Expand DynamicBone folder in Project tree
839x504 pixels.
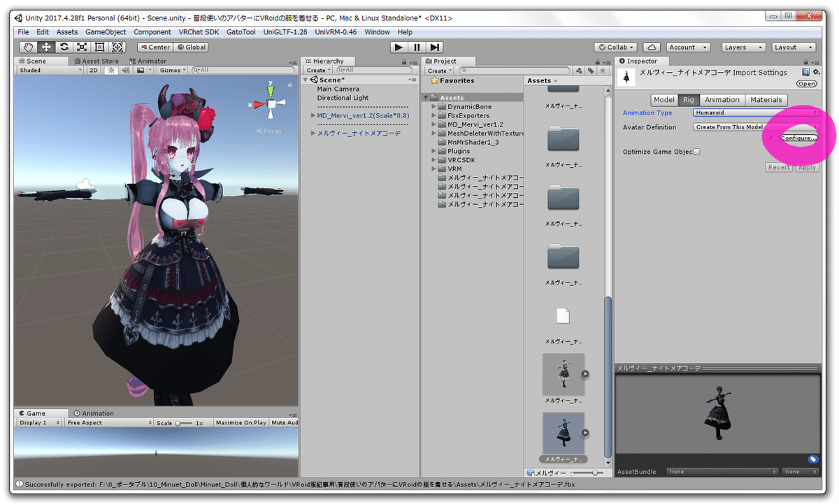pyautogui.click(x=434, y=107)
